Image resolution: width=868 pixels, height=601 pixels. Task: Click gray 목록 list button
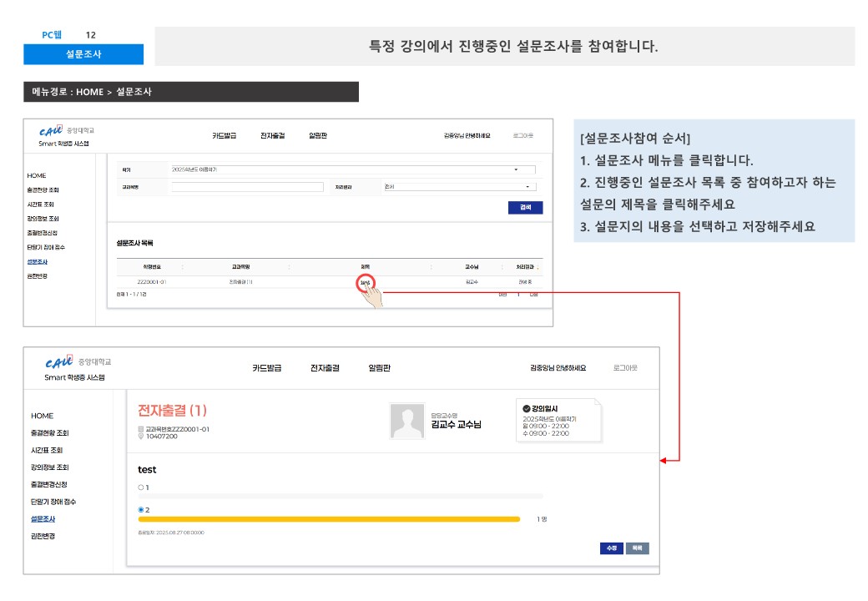pyautogui.click(x=637, y=548)
